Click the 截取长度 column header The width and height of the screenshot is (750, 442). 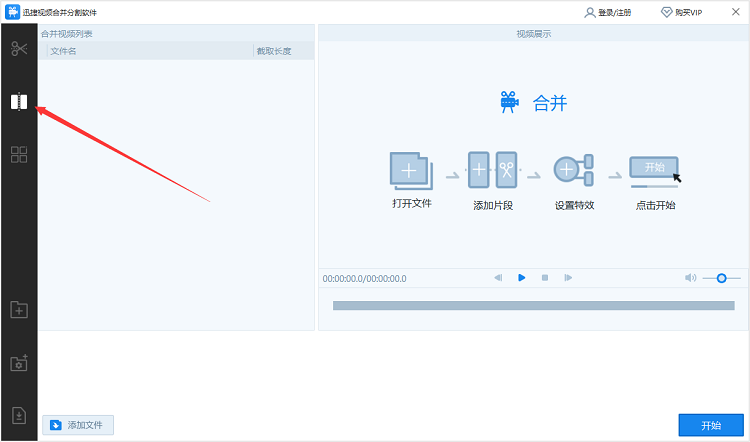tap(274, 51)
